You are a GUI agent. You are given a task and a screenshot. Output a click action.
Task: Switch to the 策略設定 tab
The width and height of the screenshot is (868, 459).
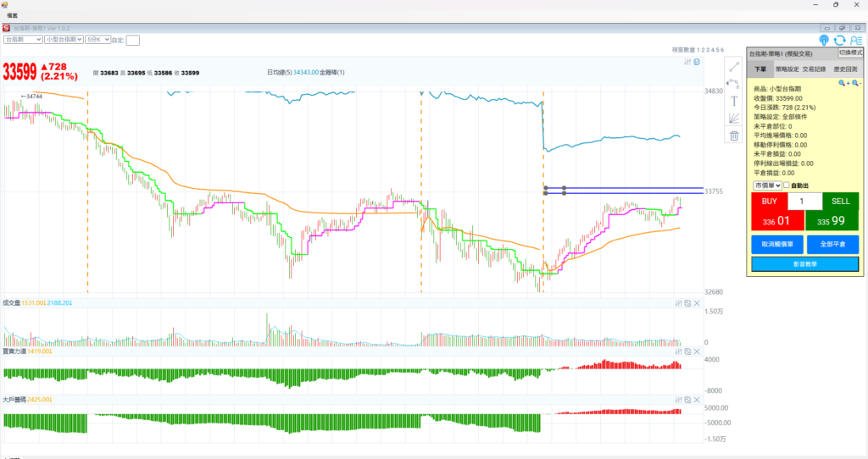tap(787, 69)
